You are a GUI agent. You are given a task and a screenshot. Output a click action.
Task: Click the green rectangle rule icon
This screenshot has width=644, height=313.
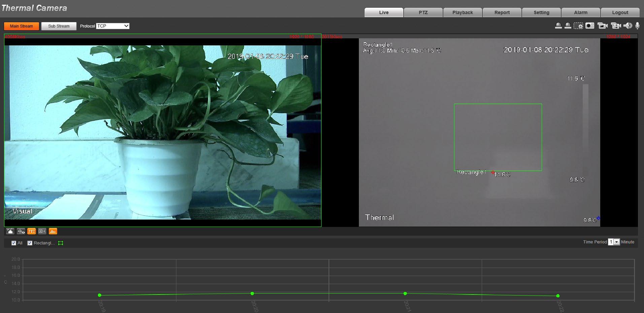pyautogui.click(x=61, y=243)
